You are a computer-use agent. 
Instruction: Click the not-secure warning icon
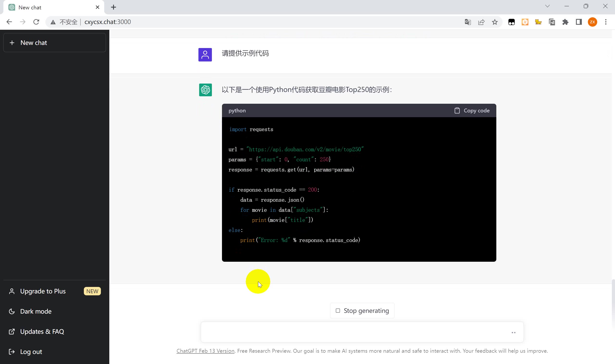coord(53,22)
